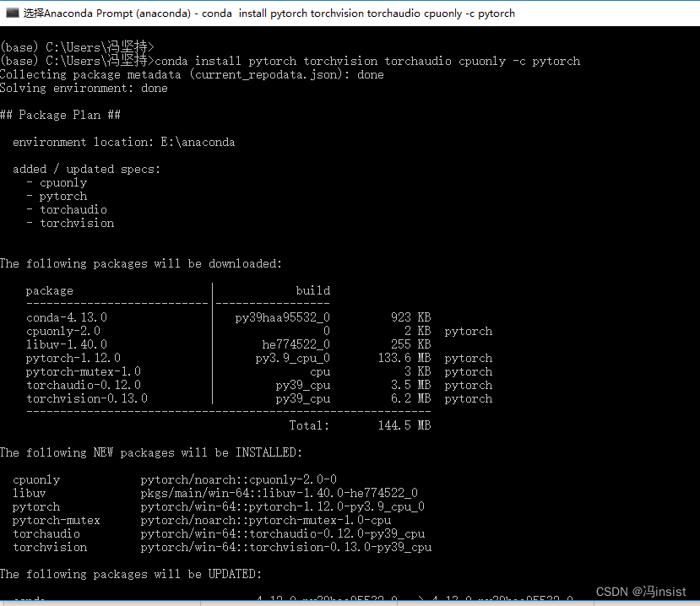
Task: Click the 'added / updated specs:' line
Action: pos(87,169)
